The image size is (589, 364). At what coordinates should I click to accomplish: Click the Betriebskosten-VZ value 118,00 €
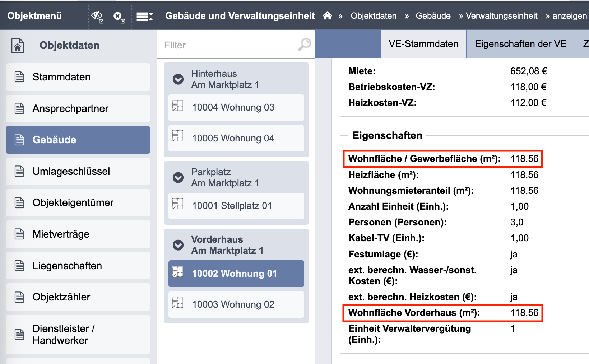coord(529,87)
